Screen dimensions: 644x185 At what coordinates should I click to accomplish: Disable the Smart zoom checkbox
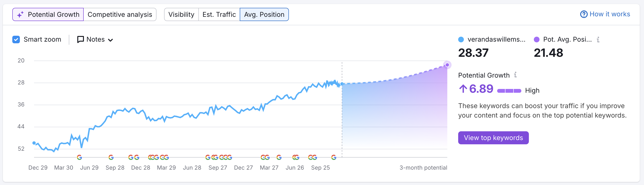tap(16, 39)
